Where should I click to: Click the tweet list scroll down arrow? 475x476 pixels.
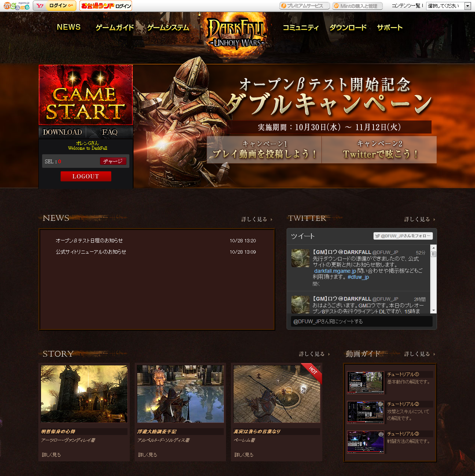(434, 310)
